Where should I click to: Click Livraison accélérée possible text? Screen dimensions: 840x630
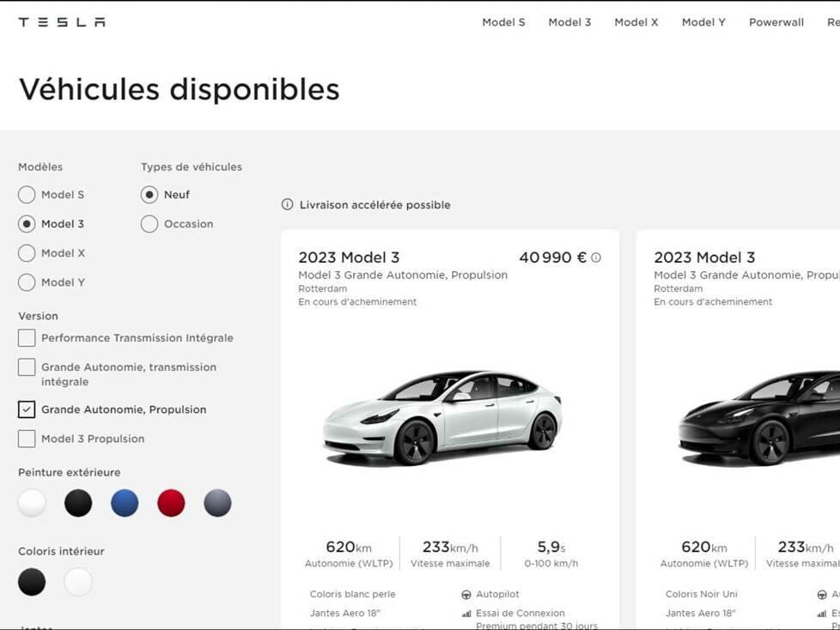click(375, 204)
